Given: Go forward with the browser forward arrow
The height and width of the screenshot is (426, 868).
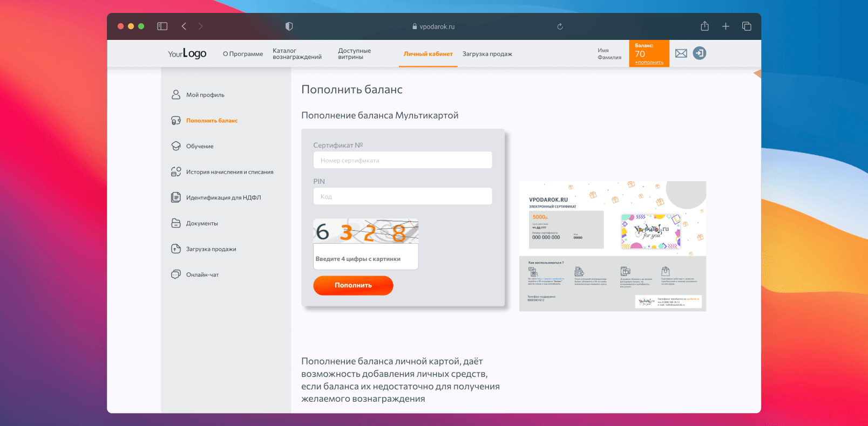Looking at the screenshot, I should [x=201, y=26].
